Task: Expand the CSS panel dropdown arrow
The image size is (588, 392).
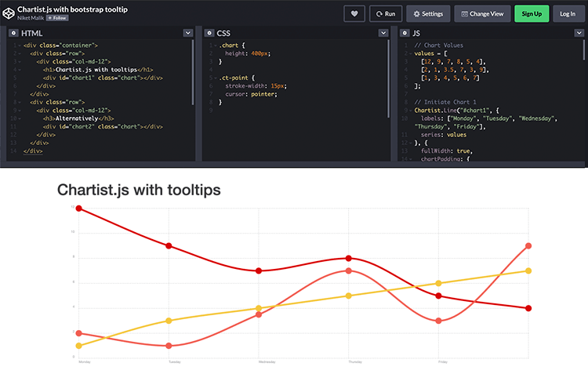Action: (x=383, y=33)
